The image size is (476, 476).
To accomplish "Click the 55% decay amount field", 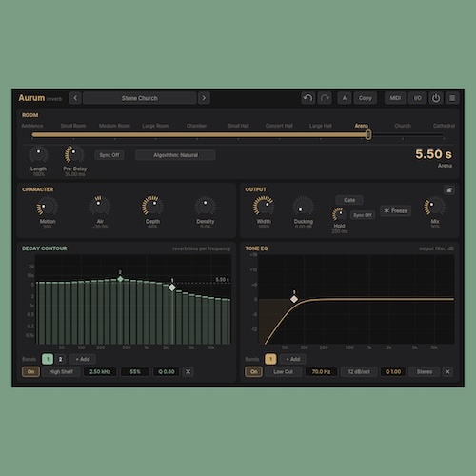I will pos(135,371).
